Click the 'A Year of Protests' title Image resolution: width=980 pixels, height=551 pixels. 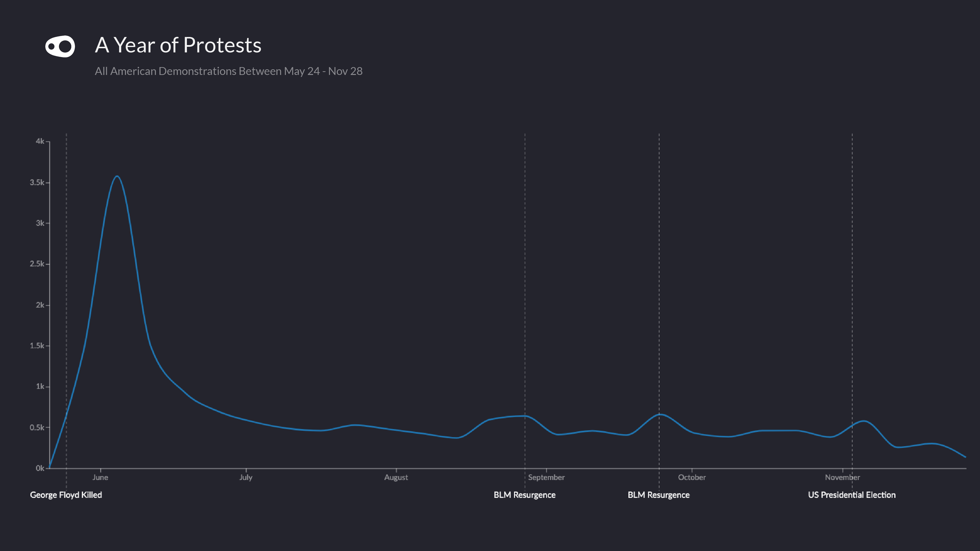pyautogui.click(x=178, y=45)
